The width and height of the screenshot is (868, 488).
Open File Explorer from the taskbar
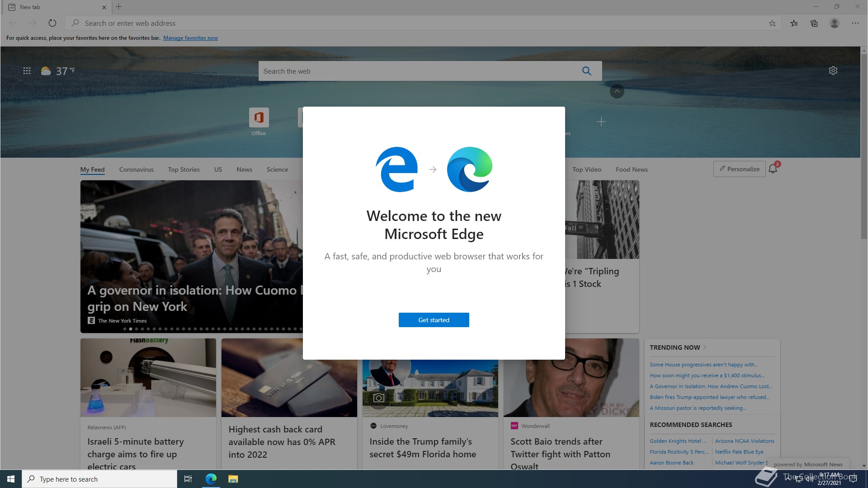pyautogui.click(x=233, y=479)
